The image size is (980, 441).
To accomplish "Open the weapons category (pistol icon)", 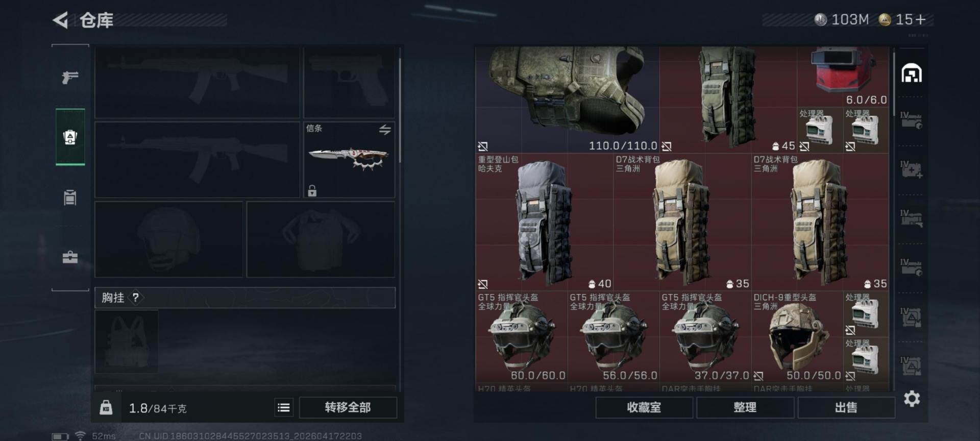I will pos(70,77).
